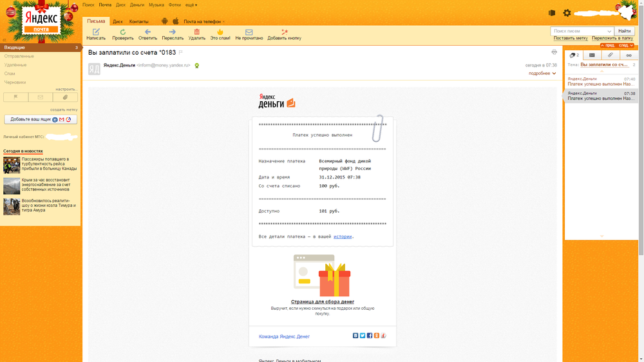Toggle the flagged messages filter button

tap(15, 97)
